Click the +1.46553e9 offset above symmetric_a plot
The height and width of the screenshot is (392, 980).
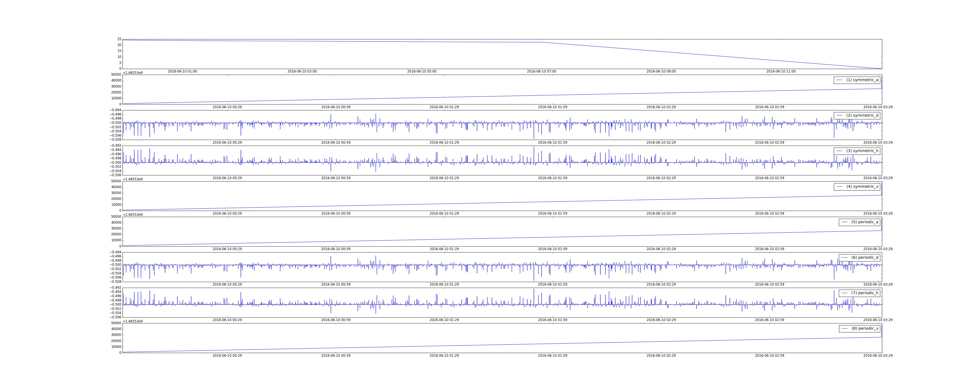(x=133, y=73)
